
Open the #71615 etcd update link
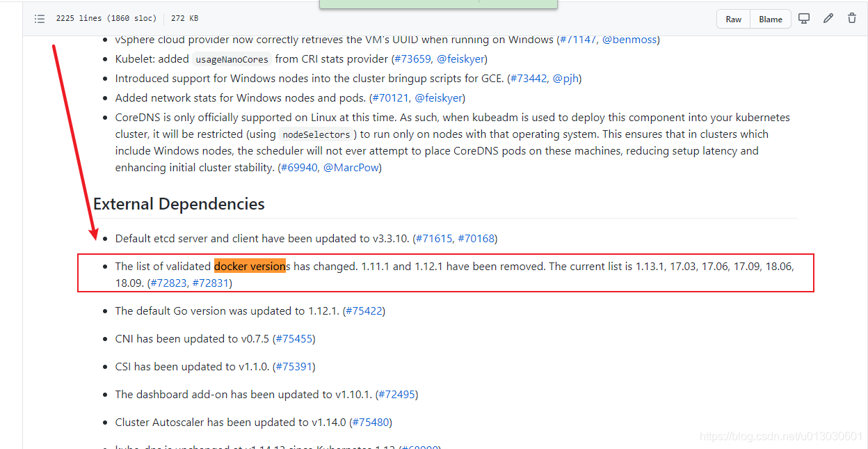click(434, 239)
